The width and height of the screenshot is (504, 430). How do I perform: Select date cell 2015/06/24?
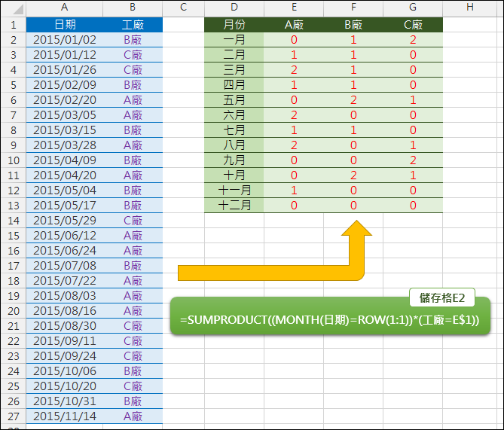(65, 251)
